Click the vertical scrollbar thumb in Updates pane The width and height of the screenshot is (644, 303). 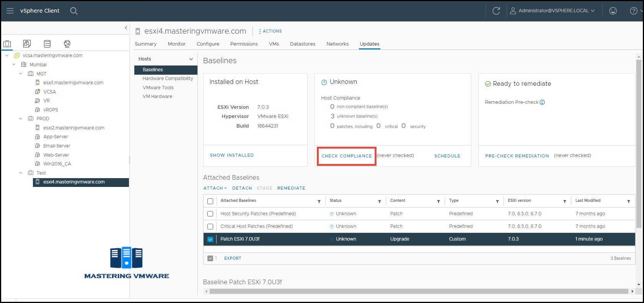coord(639,144)
